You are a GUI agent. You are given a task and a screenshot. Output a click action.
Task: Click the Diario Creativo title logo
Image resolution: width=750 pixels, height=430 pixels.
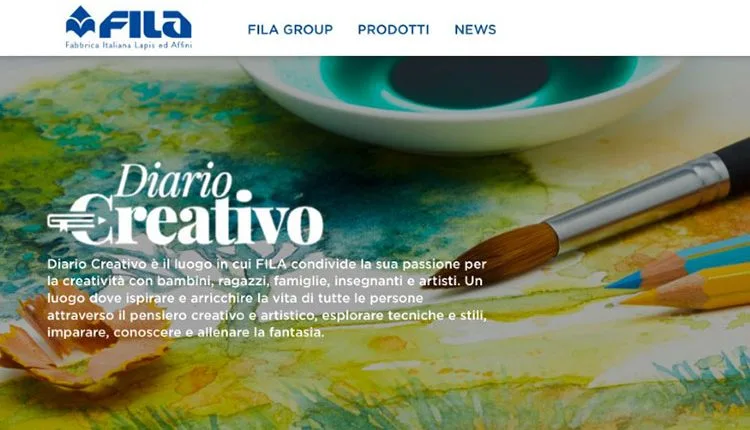(185, 204)
